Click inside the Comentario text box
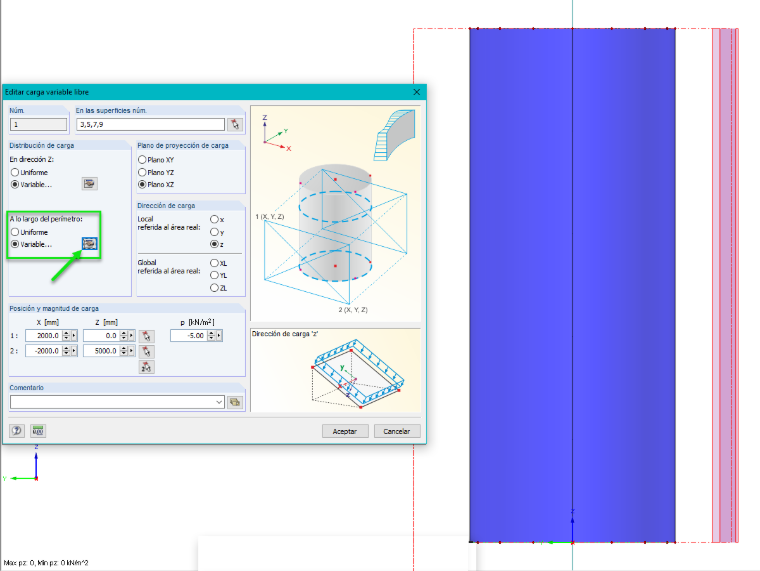 (112, 402)
